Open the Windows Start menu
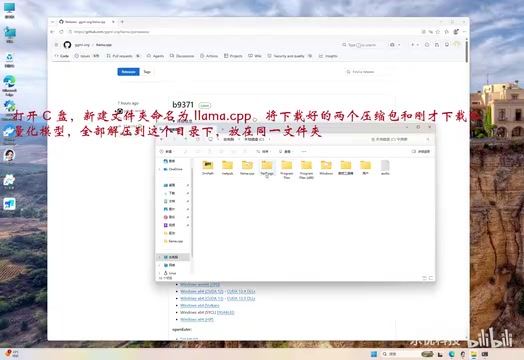This screenshot has width=524, height=360. tap(374, 354)
